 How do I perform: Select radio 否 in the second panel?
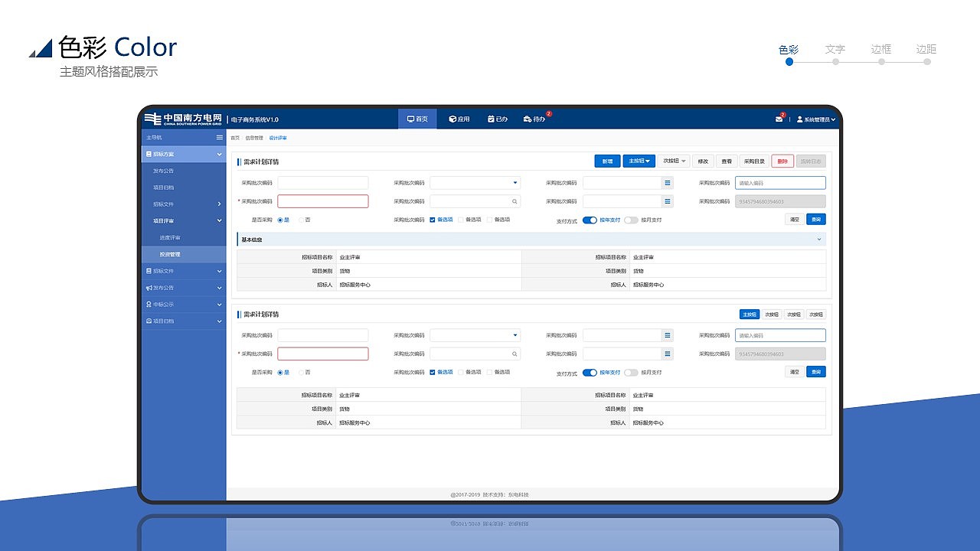click(x=301, y=372)
